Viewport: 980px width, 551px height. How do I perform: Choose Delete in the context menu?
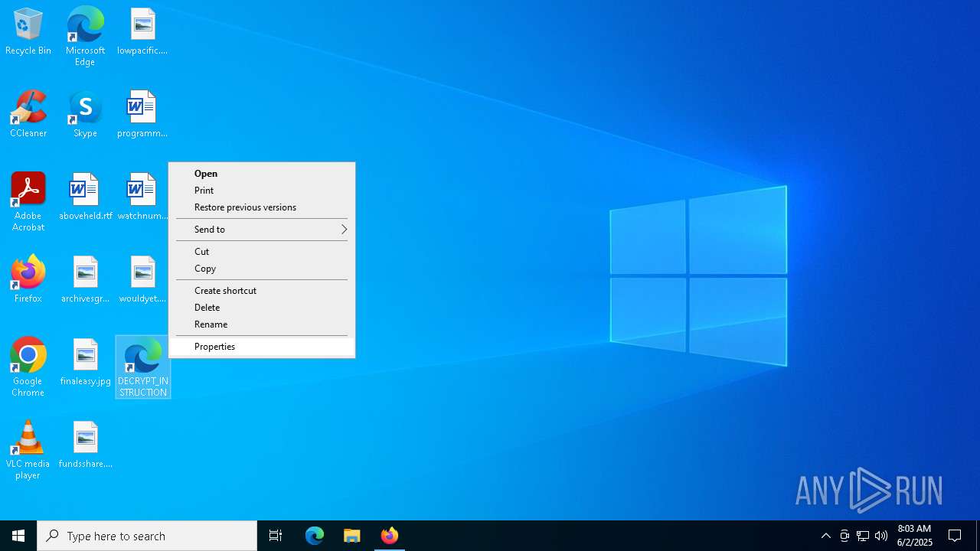[x=262, y=308]
